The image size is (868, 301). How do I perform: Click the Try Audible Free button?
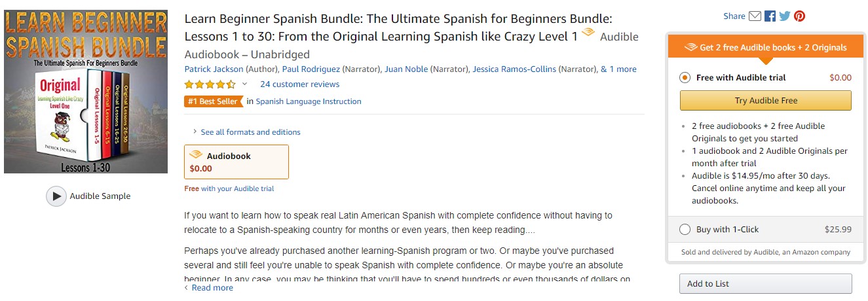(x=766, y=101)
